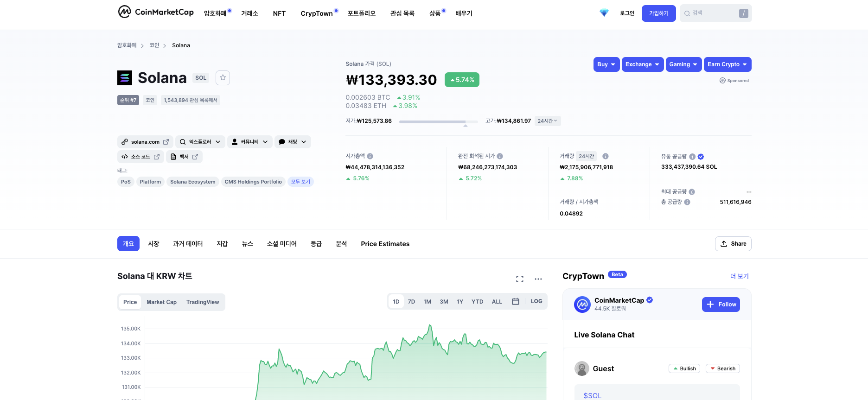The height and width of the screenshot is (400, 868).
Task: Click the diamond rewards icon
Action: [x=604, y=13]
